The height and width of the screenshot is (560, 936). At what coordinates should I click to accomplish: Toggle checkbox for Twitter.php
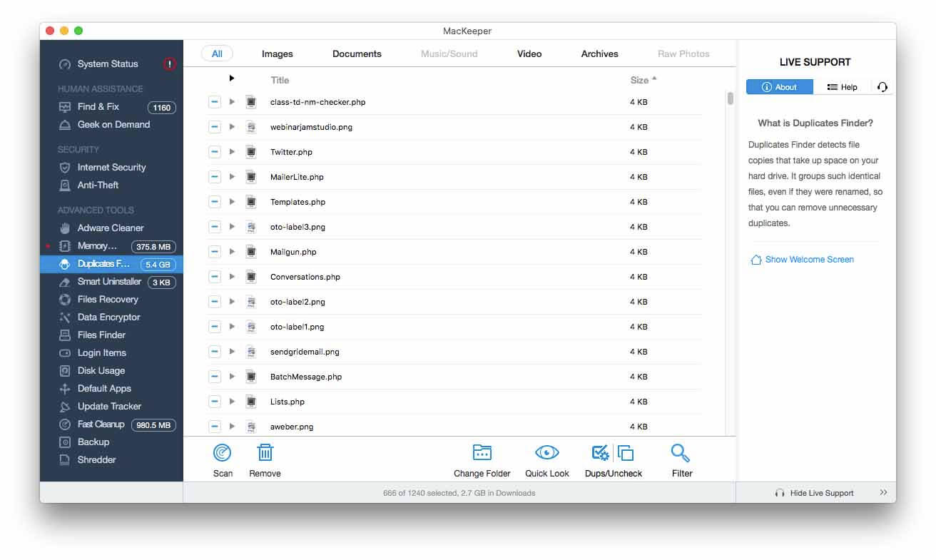(215, 152)
